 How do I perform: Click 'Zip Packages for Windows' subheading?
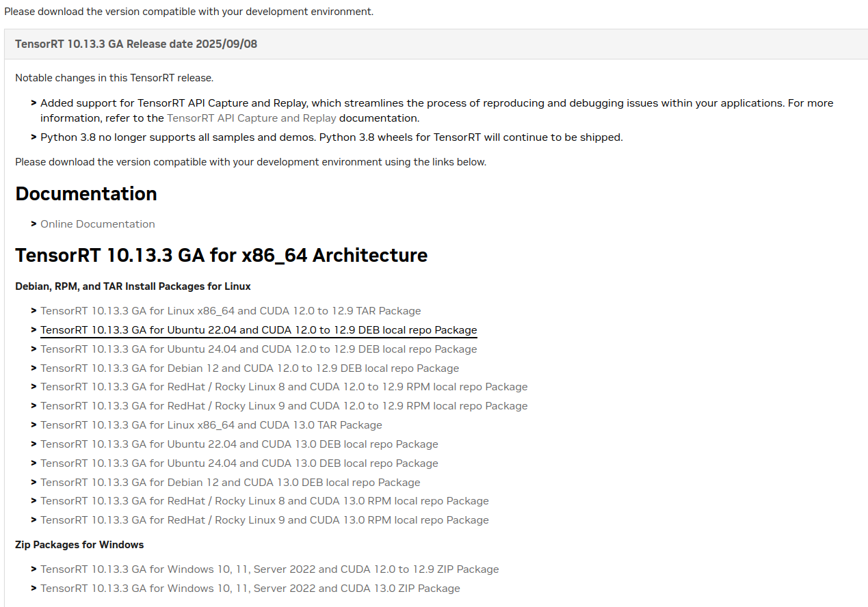79,545
